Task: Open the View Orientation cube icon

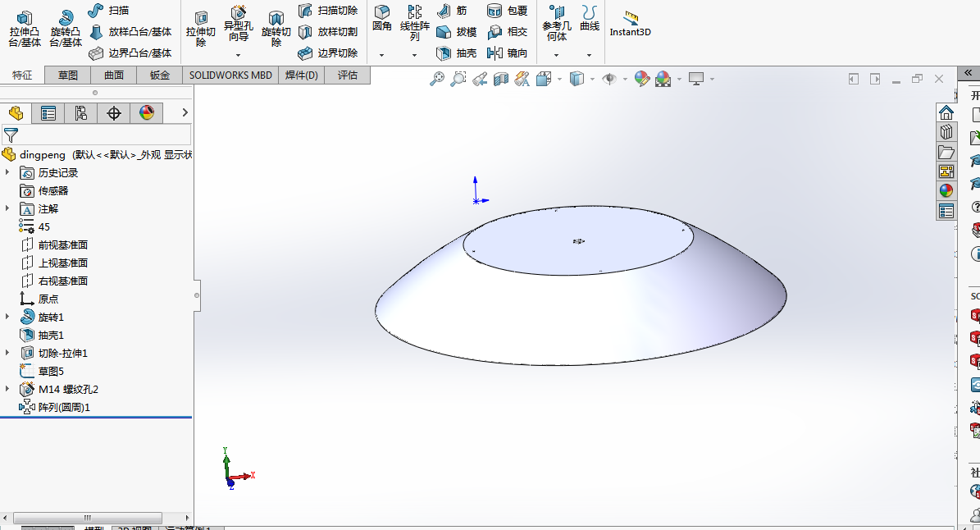Action: 544,79
